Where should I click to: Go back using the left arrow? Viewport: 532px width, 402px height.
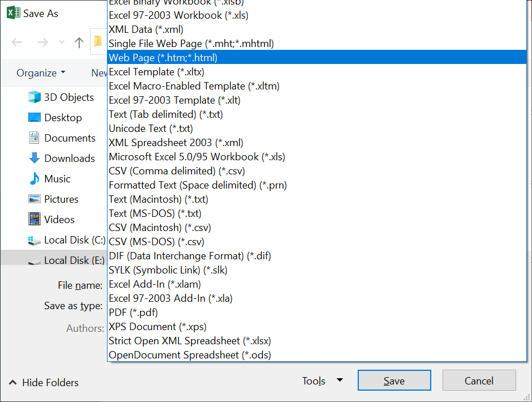click(x=16, y=42)
